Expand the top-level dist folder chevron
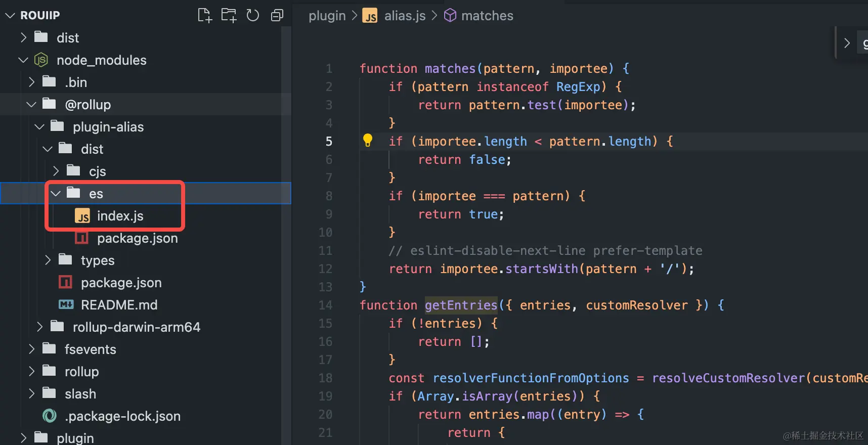The width and height of the screenshot is (868, 445). point(23,38)
